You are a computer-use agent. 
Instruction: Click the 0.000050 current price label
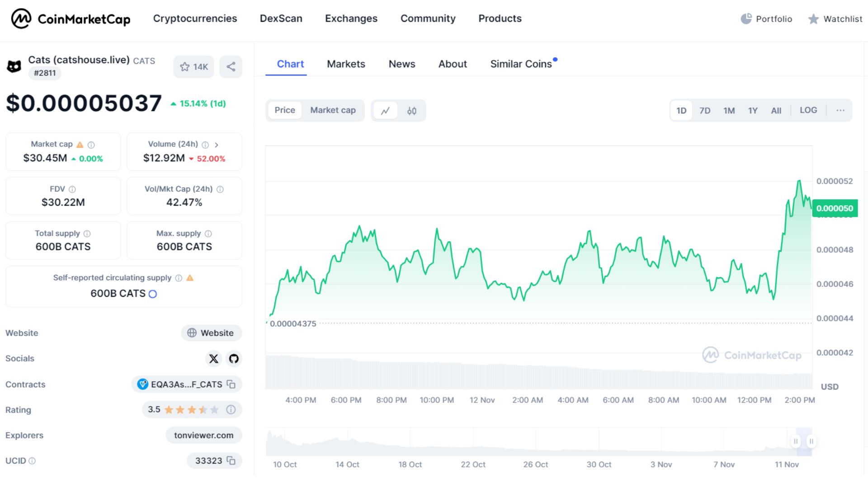(835, 208)
